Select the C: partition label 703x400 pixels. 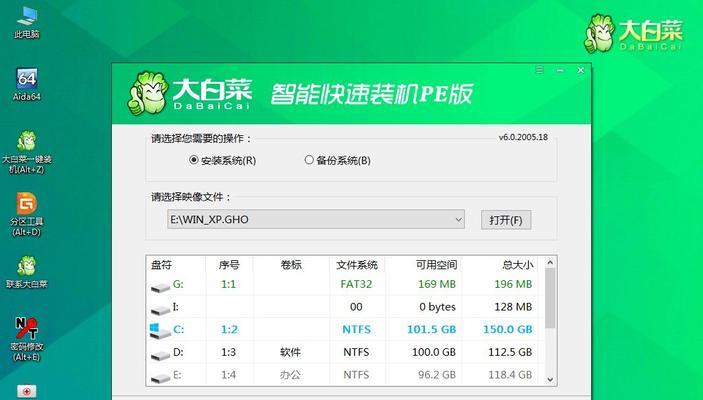coord(178,329)
